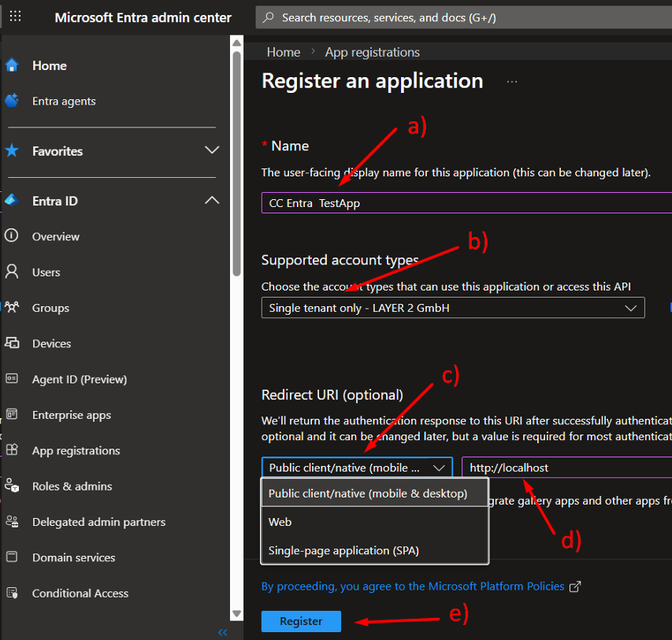Click the Roles & admins icon
The image size is (672, 640).
[x=12, y=486]
